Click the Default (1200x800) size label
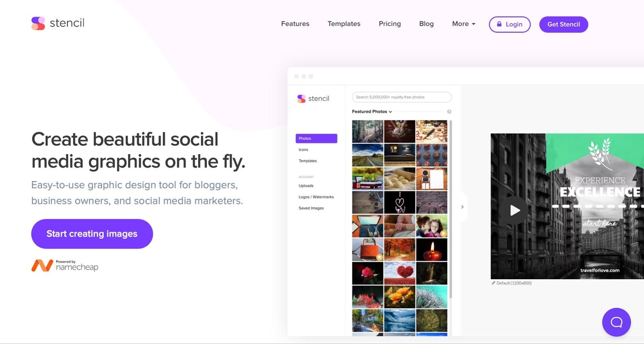This screenshot has height=344, width=644. tap(514, 283)
